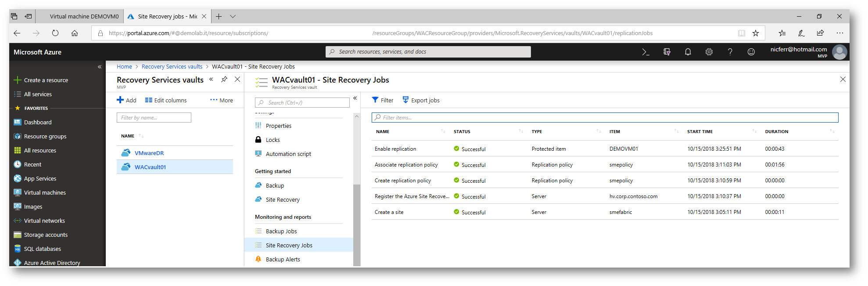This screenshot has width=868, height=286.
Task: Open the More menu
Action: [x=222, y=100]
